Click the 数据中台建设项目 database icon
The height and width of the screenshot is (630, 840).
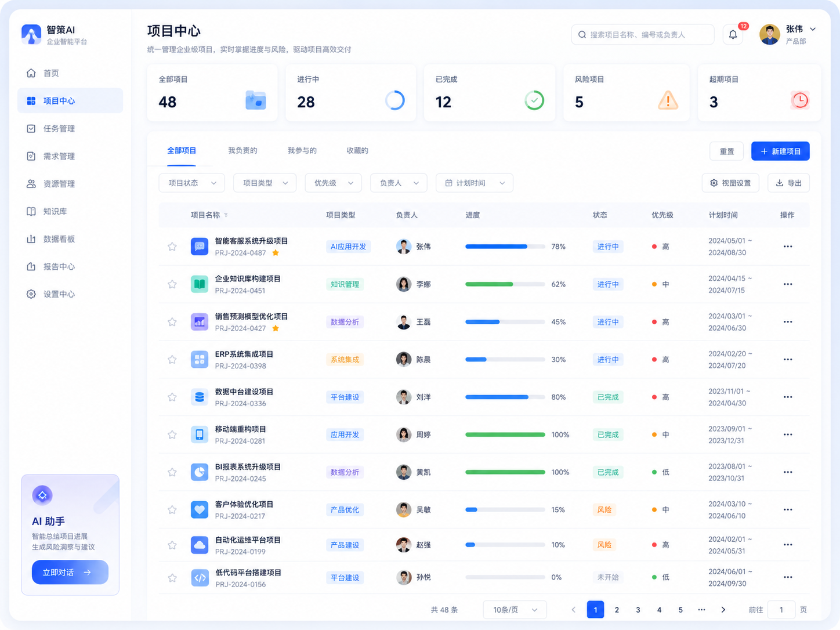click(200, 397)
